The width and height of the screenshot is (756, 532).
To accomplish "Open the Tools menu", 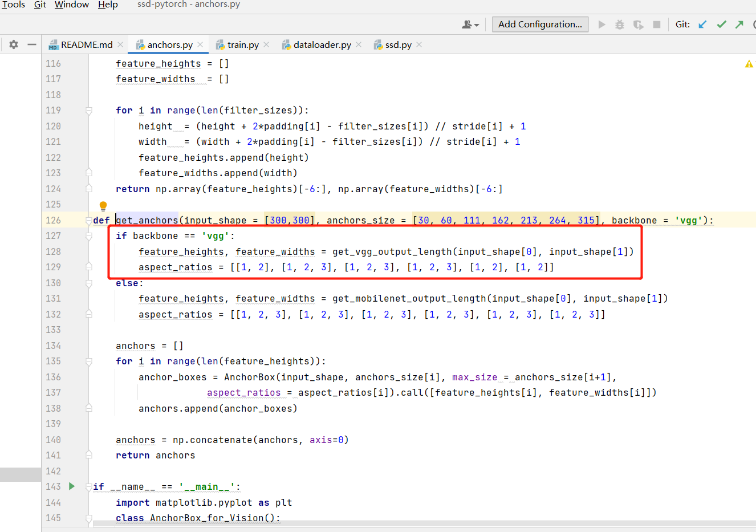I will pos(13,5).
